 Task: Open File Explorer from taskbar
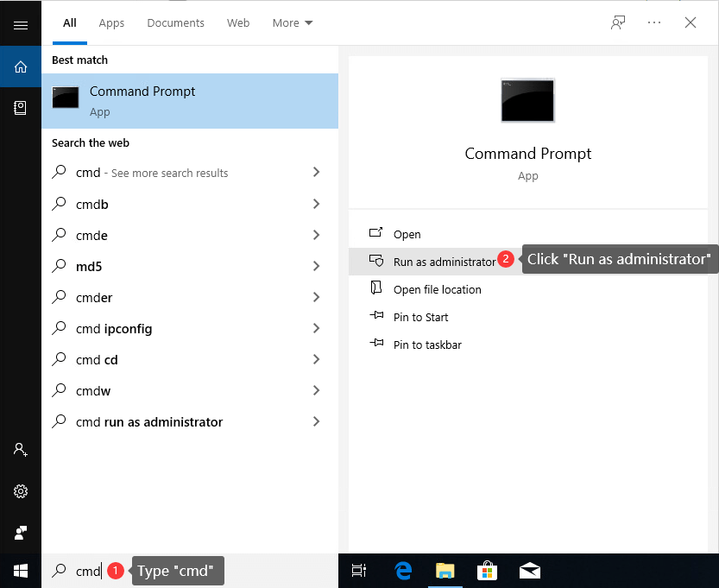pos(445,571)
